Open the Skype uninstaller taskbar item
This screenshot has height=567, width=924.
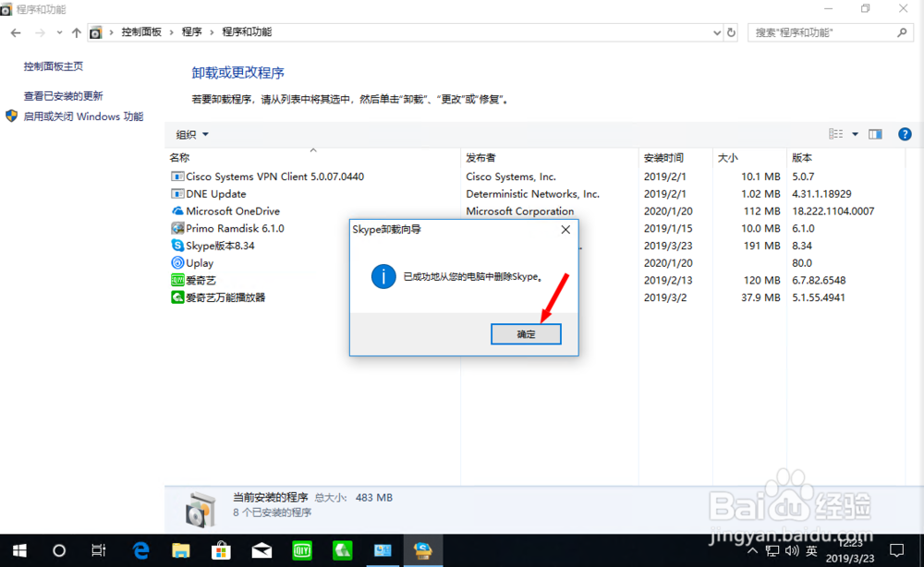tap(422, 550)
